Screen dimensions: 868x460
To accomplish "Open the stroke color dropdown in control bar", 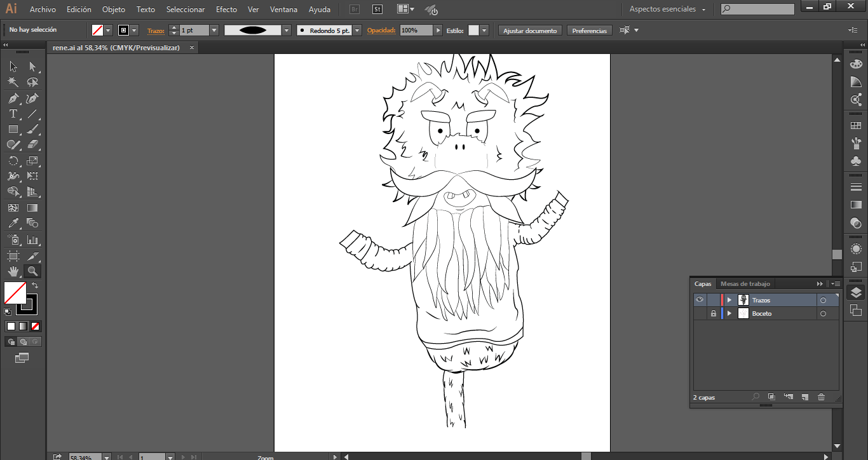I will [x=134, y=30].
